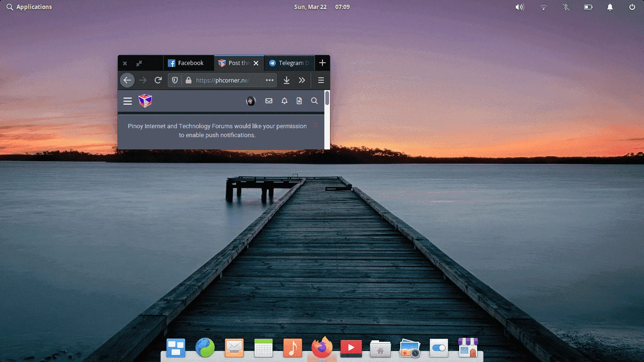Image resolution: width=644 pixels, height=362 pixels.
Task: Open the tracking protection shield icon
Action: (x=175, y=81)
